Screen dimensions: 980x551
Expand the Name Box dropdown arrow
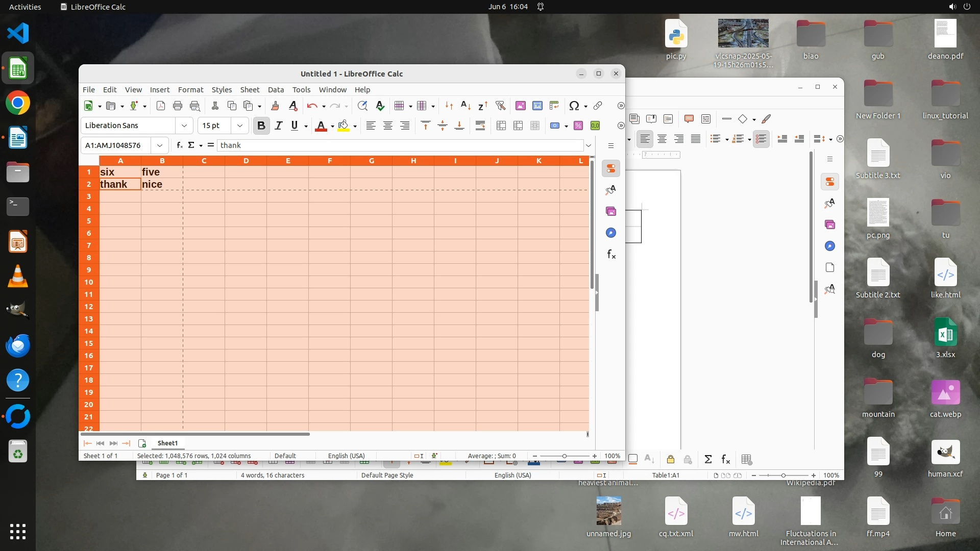tap(160, 145)
